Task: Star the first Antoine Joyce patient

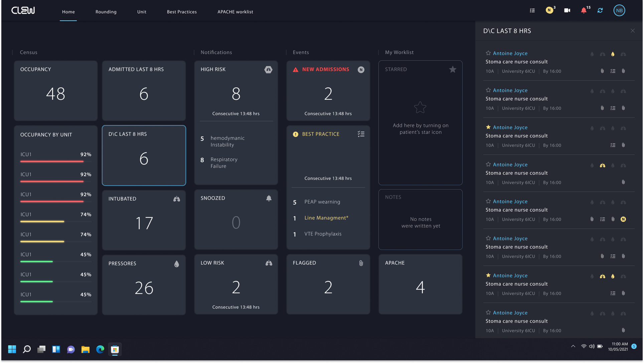Action: (488, 53)
